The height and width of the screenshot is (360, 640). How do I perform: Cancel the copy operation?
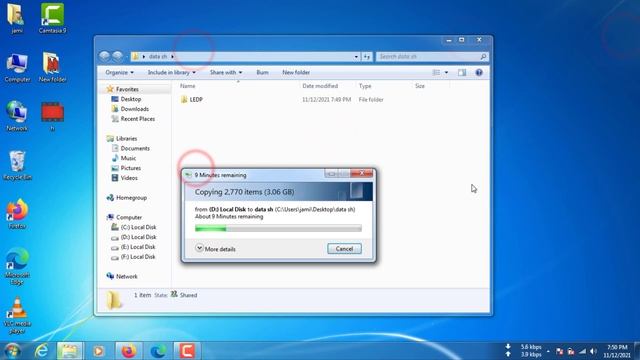coord(344,249)
